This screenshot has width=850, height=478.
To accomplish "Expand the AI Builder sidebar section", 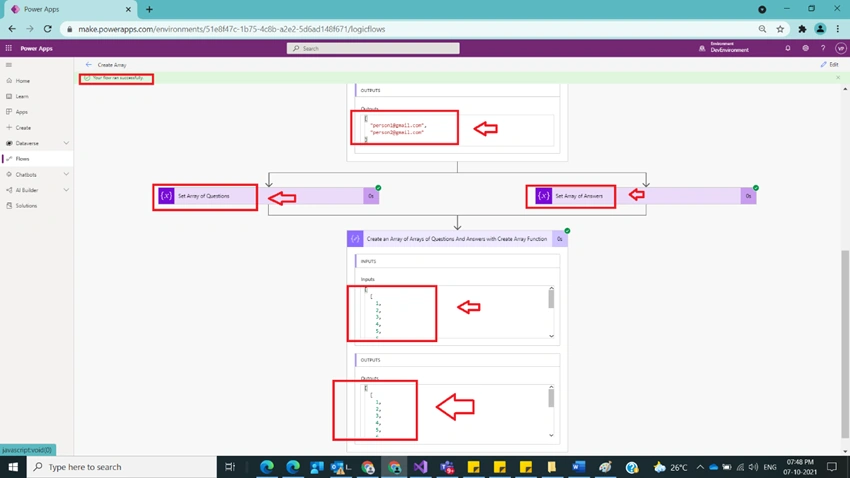I will click(x=66, y=190).
